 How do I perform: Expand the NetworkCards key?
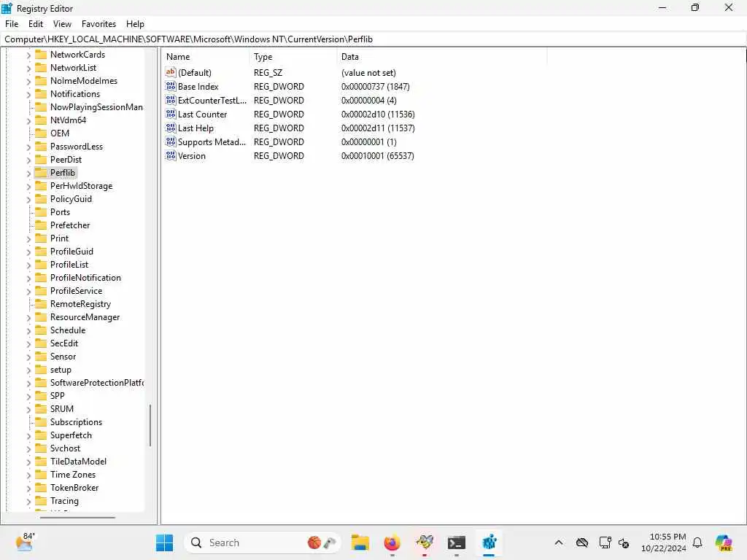[28, 55]
